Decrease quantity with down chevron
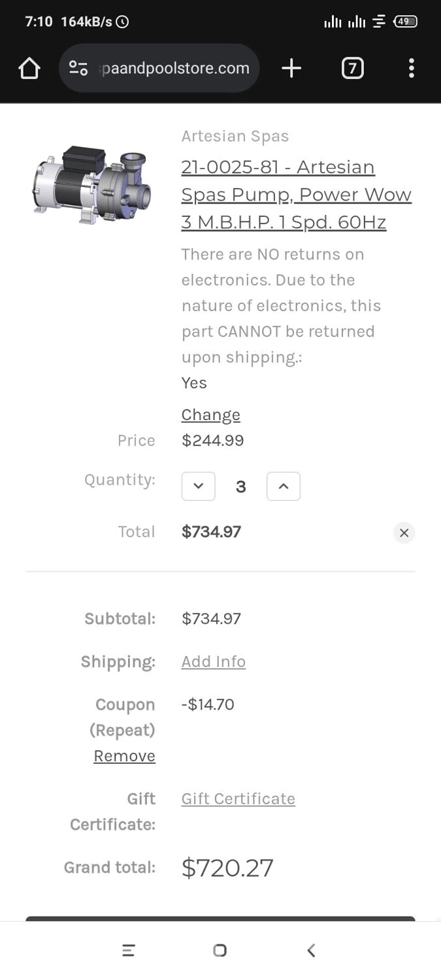 [x=199, y=486]
